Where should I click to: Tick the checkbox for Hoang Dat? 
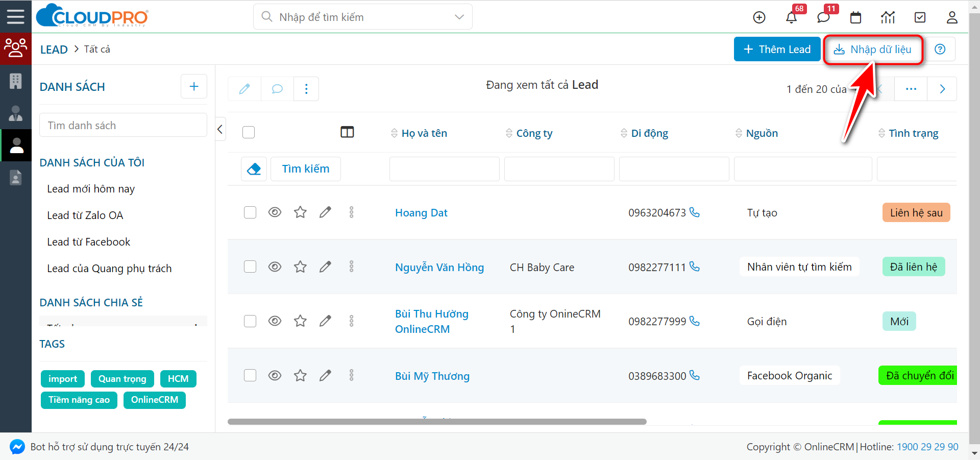250,212
